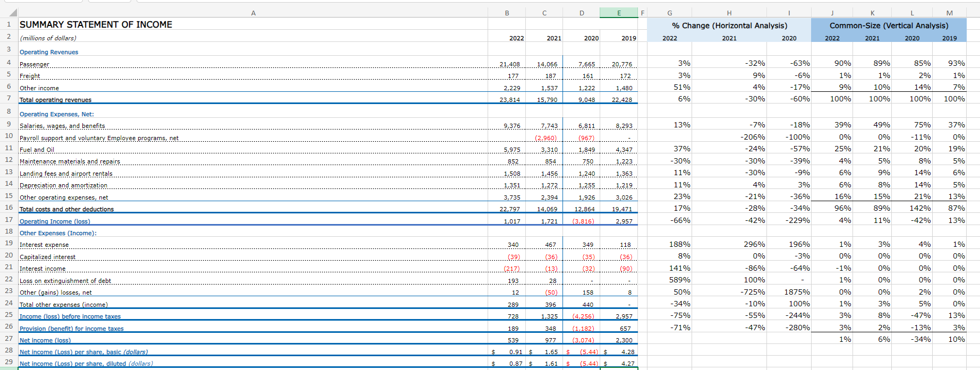980x370 pixels.
Task: Select 2019 Passenger revenue value 20,776
Action: pyautogui.click(x=621, y=64)
